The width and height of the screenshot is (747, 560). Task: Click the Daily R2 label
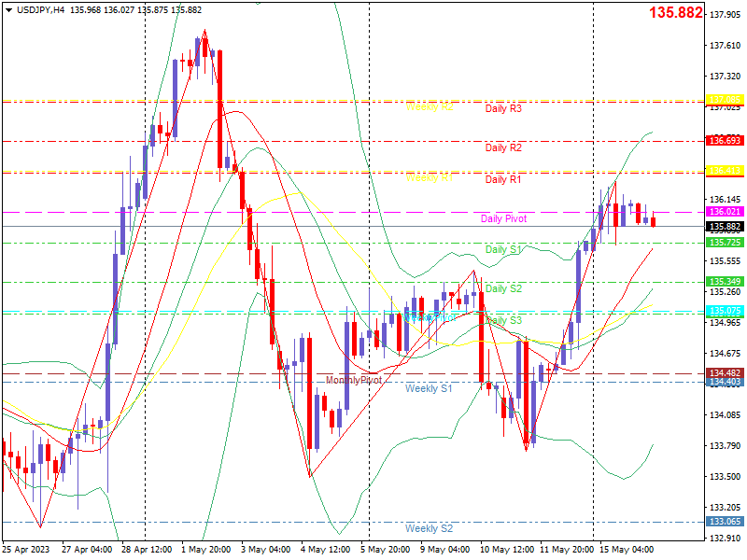pyautogui.click(x=503, y=147)
